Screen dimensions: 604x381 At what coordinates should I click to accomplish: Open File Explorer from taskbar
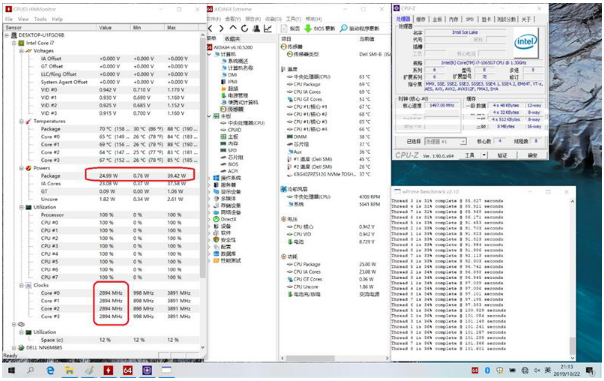coord(69,371)
